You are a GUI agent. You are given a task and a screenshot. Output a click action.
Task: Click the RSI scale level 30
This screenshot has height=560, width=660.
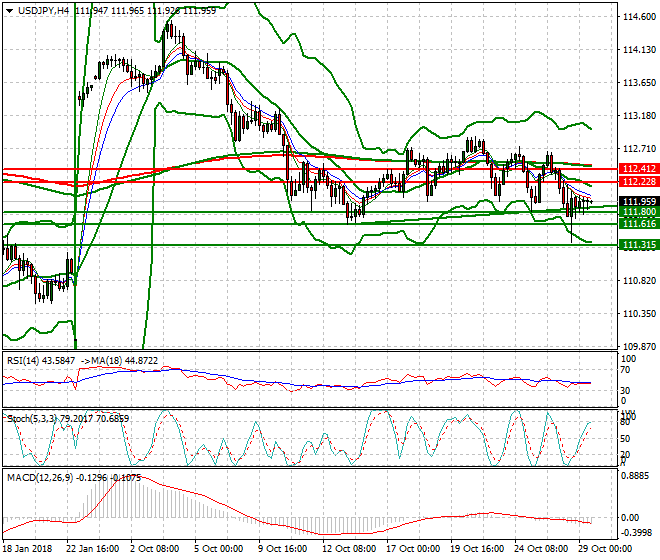tap(625, 391)
